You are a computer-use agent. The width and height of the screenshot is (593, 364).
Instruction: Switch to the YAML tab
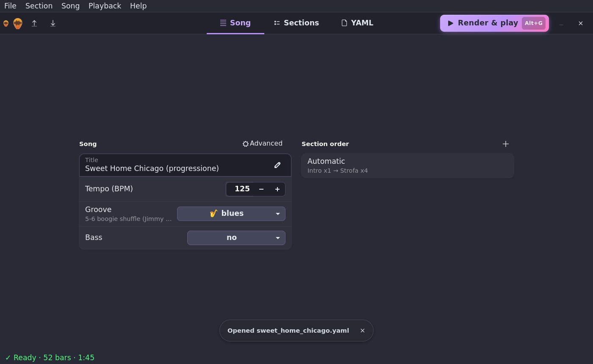tap(357, 23)
